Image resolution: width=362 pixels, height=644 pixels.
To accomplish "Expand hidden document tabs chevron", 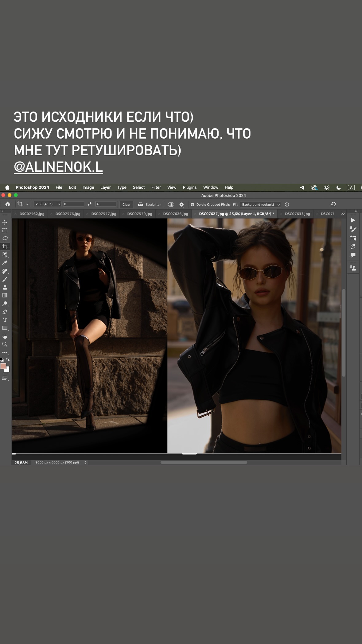I will tap(343, 214).
